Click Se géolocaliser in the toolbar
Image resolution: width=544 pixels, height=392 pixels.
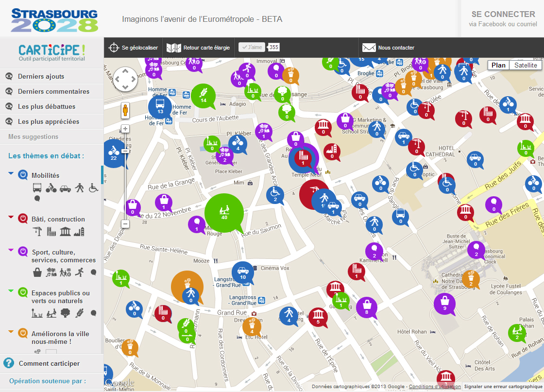(x=134, y=48)
